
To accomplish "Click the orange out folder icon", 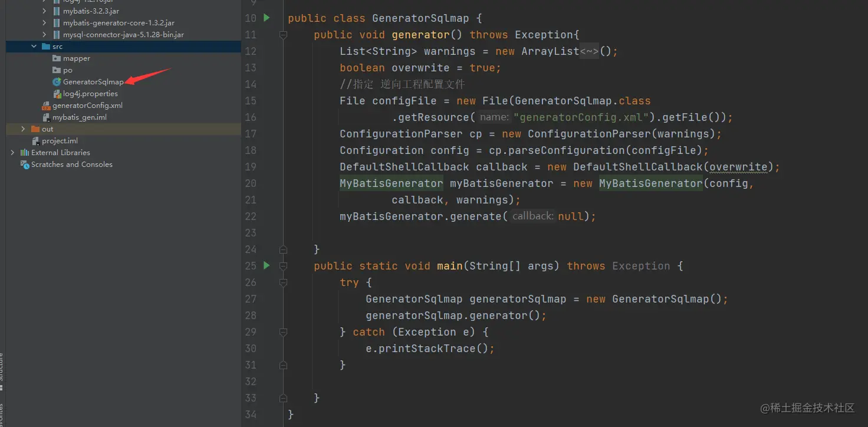I will point(35,129).
